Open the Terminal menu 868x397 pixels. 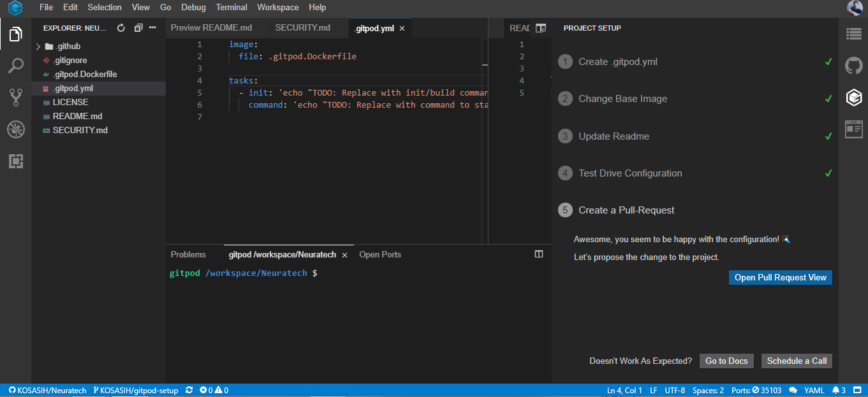coord(232,8)
